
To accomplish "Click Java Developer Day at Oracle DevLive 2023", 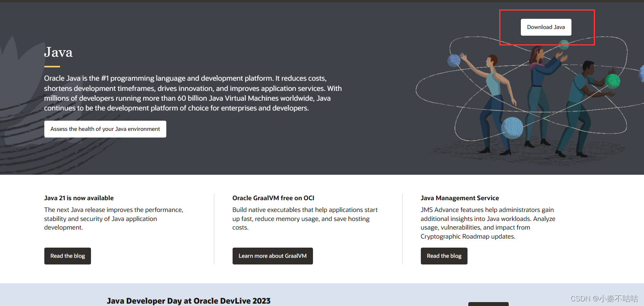I will point(189,301).
